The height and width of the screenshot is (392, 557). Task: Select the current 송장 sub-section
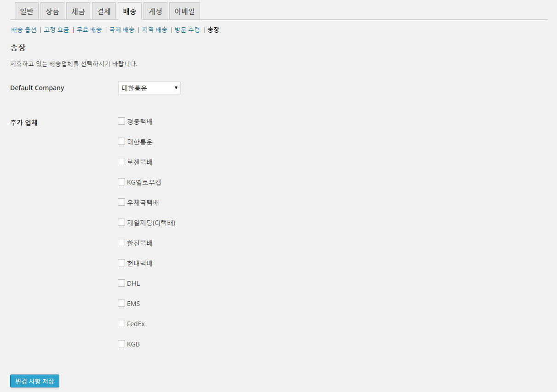(x=213, y=30)
